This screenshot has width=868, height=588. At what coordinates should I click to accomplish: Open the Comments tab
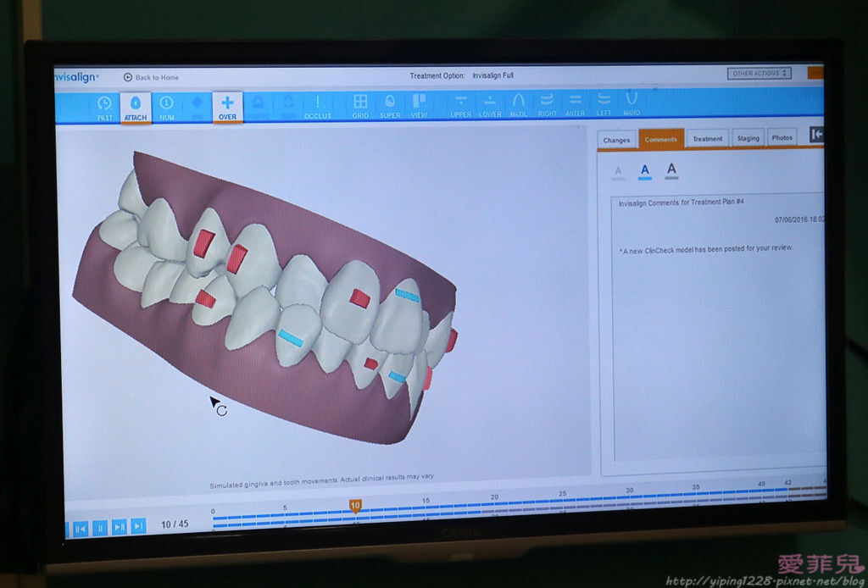tap(661, 140)
